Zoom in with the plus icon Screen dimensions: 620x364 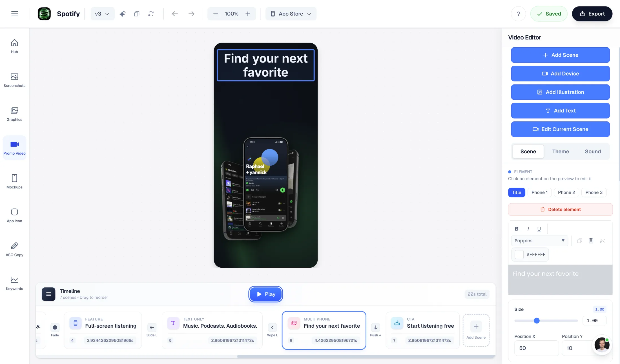(248, 14)
